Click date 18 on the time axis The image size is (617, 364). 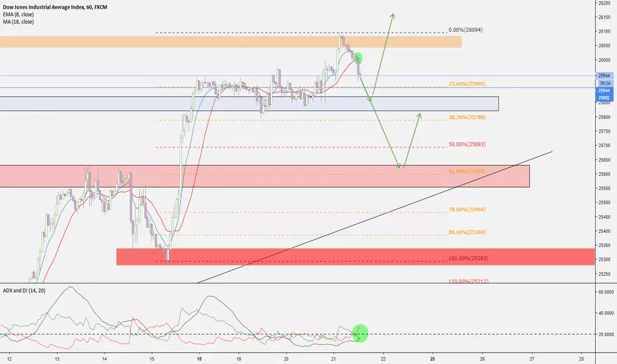point(199,359)
